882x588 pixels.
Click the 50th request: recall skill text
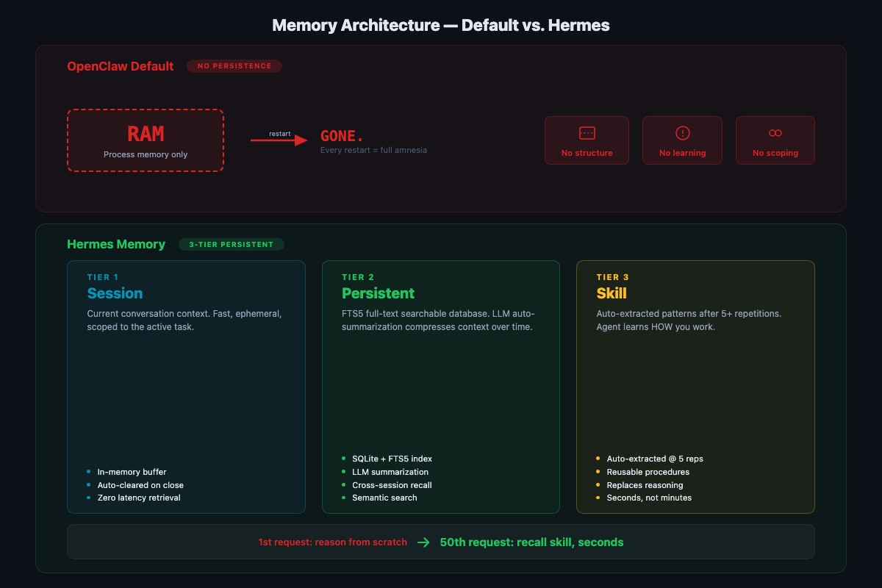click(531, 542)
